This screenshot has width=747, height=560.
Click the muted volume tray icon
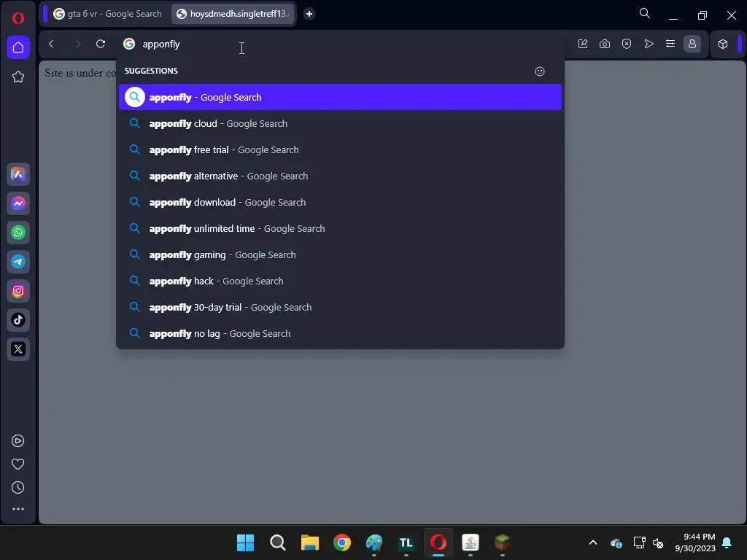(x=658, y=542)
